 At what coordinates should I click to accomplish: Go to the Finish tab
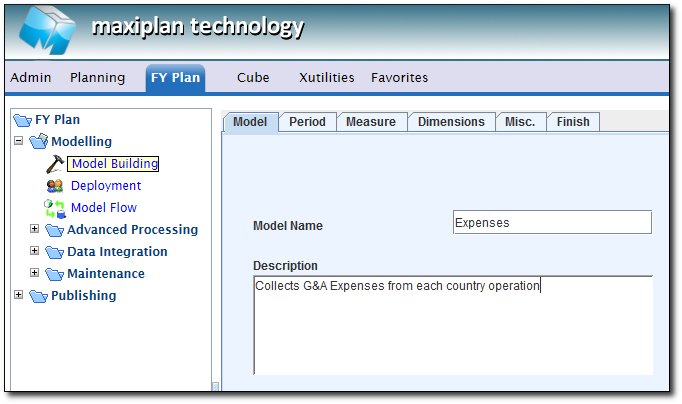pyautogui.click(x=573, y=122)
